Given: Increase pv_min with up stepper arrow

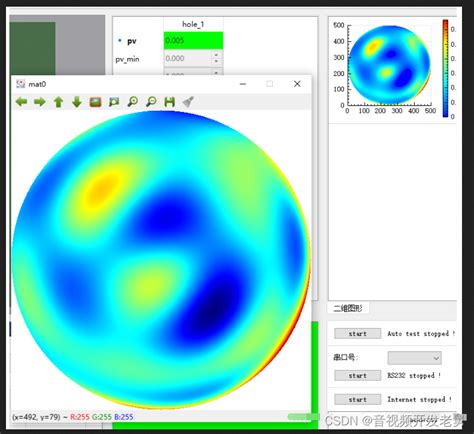Looking at the screenshot, I should [x=216, y=55].
